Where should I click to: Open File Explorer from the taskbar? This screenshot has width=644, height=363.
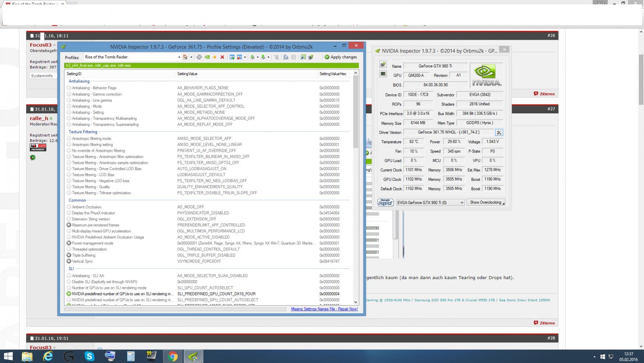[x=27, y=356]
